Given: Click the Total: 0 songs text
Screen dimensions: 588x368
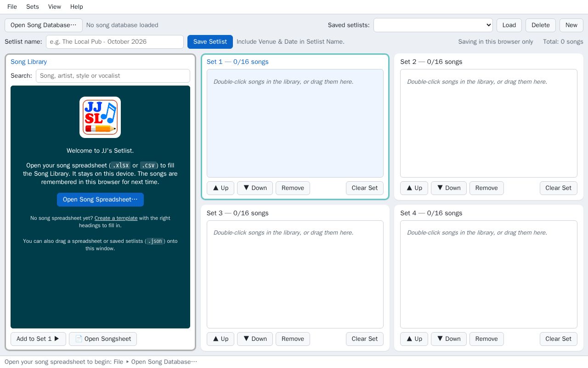Looking at the screenshot, I should coord(563,42).
